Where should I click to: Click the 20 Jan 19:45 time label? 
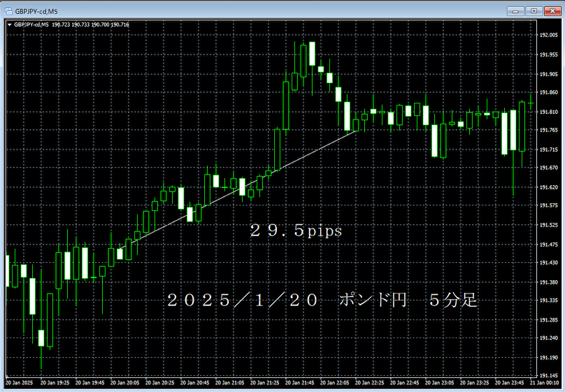[x=90, y=383]
